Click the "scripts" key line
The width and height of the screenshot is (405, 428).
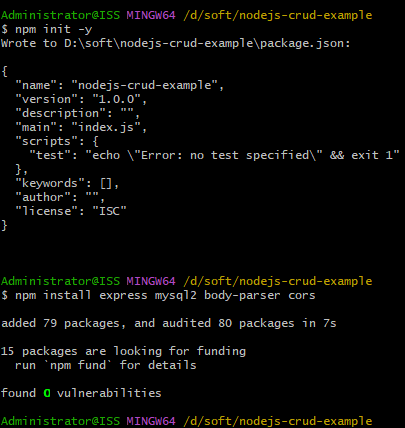pos(57,141)
